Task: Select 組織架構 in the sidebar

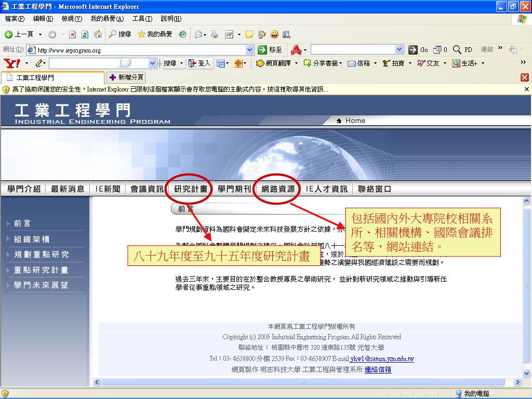Action: [x=32, y=240]
